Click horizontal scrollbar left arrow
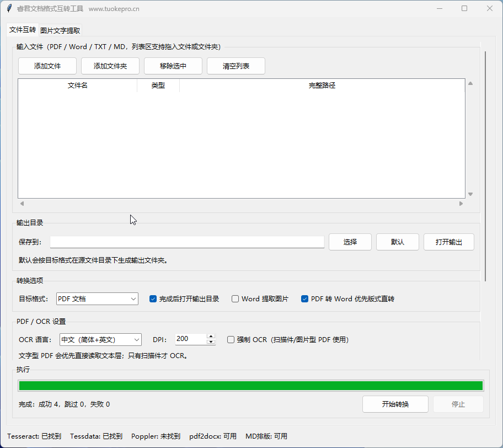Screen dimensions: 503x448 point(22,204)
